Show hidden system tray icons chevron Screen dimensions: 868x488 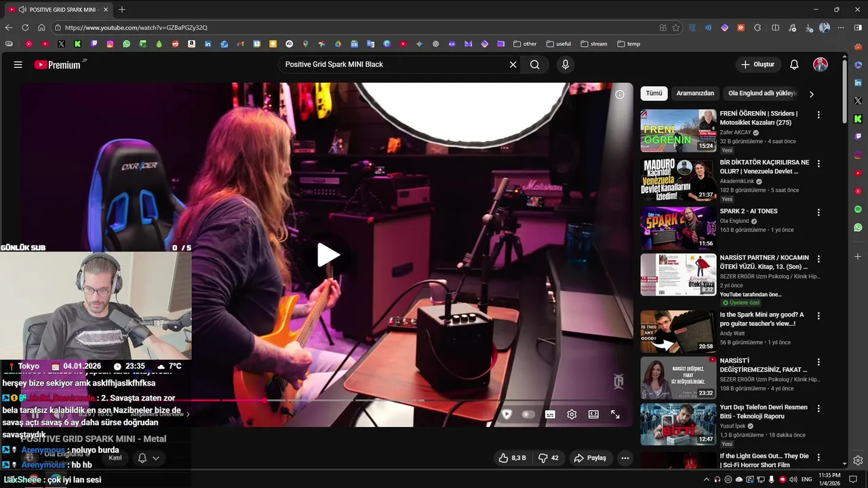[707, 479]
